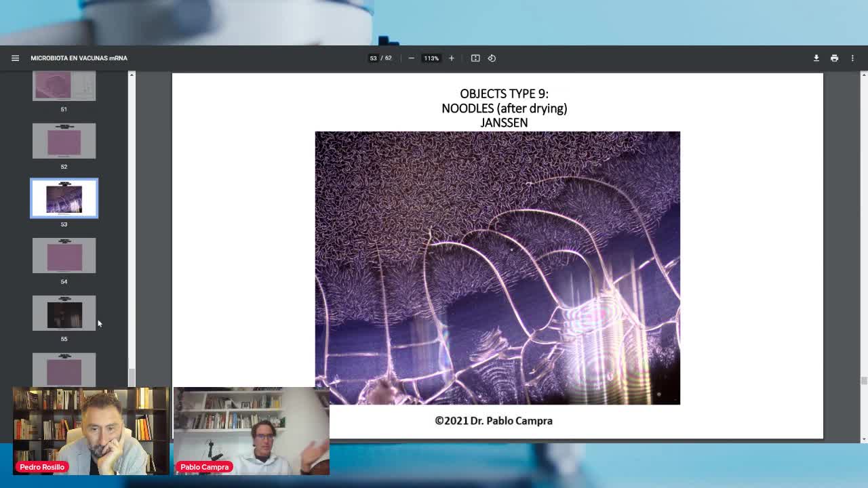Click the zoom in plus button

pos(451,58)
